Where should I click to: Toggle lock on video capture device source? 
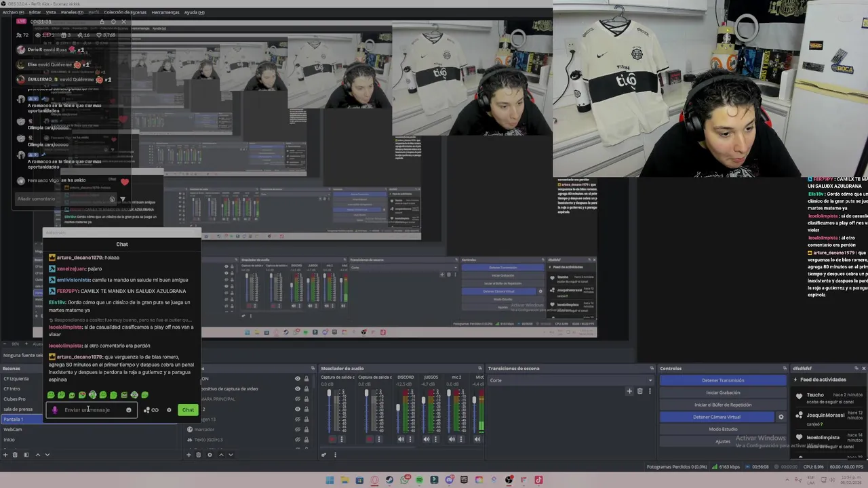pos(307,389)
